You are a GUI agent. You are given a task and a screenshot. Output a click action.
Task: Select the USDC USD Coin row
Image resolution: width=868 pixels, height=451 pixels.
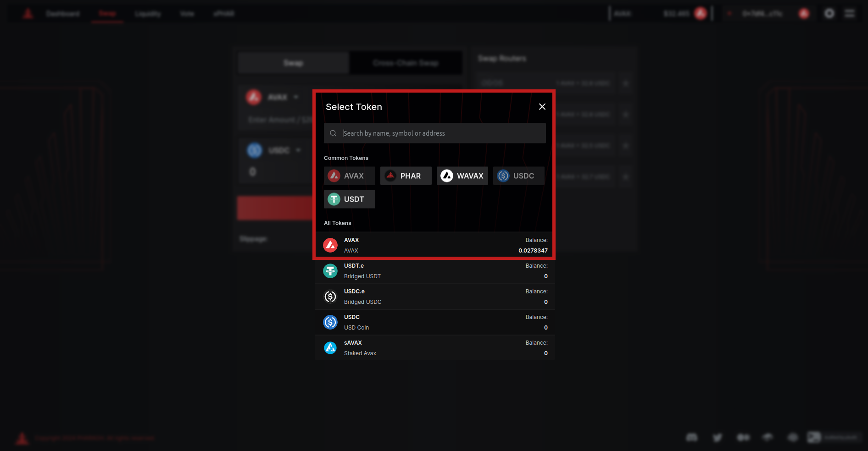click(434, 322)
